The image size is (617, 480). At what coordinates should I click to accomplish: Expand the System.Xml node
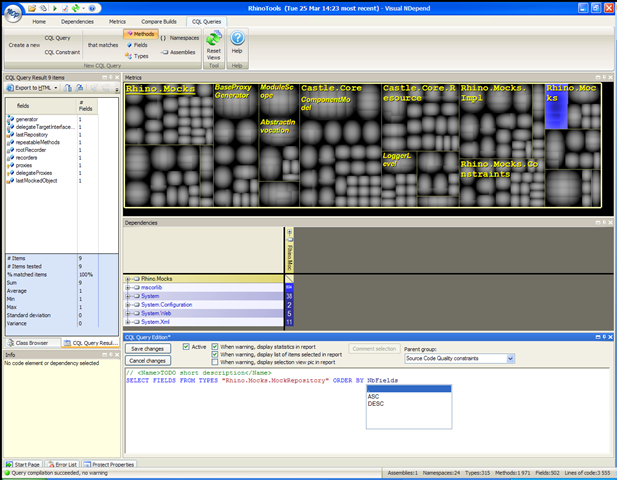point(128,322)
